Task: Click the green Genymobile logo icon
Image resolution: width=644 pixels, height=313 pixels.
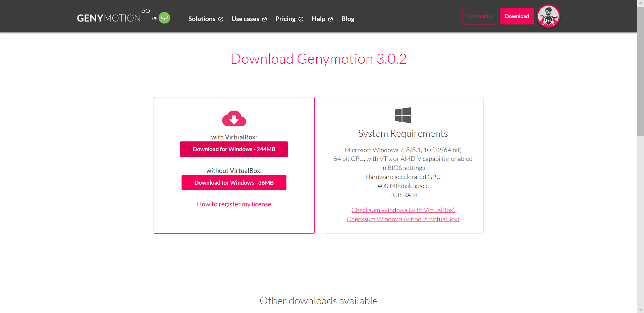Action: tap(164, 17)
